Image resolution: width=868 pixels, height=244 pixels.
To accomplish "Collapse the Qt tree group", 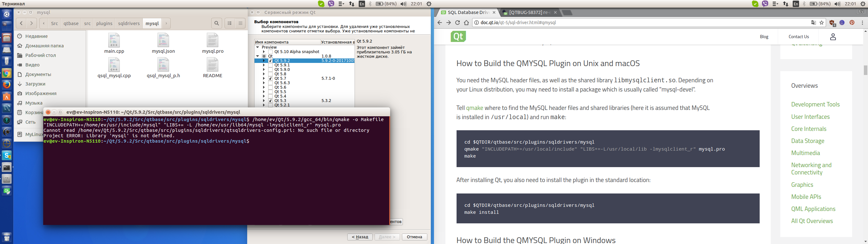I will click(257, 56).
